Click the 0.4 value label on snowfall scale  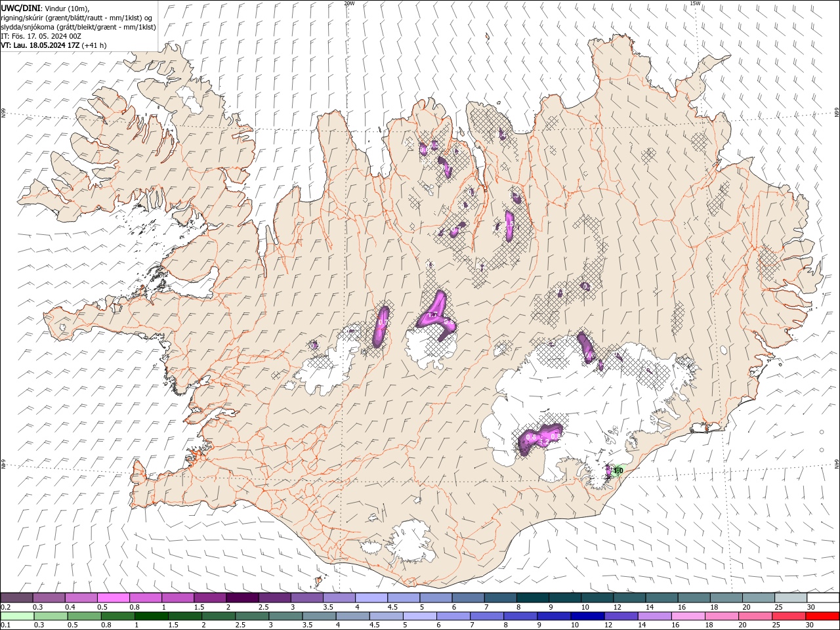[x=70, y=607]
